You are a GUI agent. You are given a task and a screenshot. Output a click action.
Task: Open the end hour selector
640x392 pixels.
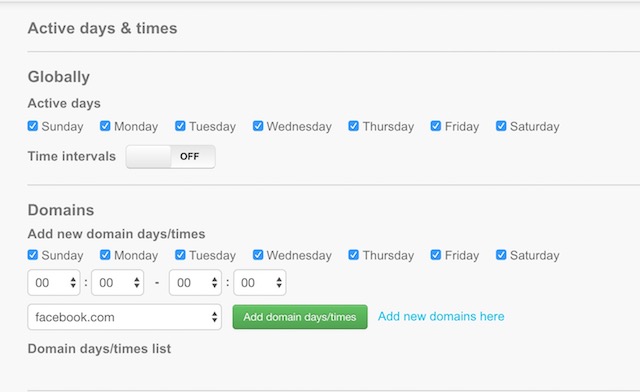pyautogui.click(x=195, y=283)
